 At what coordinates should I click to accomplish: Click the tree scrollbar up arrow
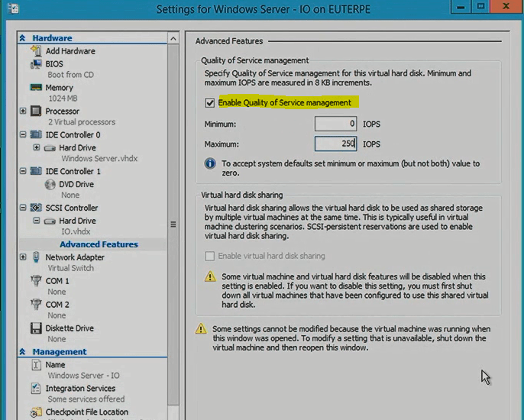[x=173, y=38]
